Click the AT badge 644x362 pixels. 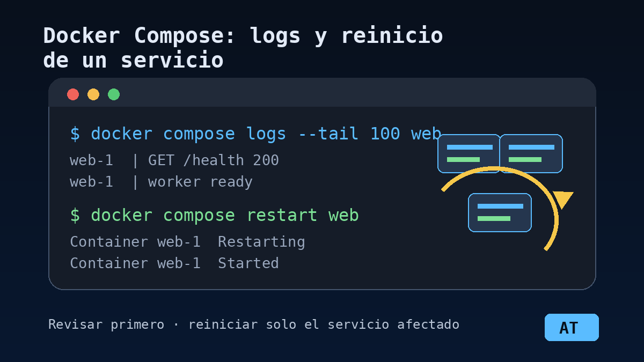click(572, 327)
